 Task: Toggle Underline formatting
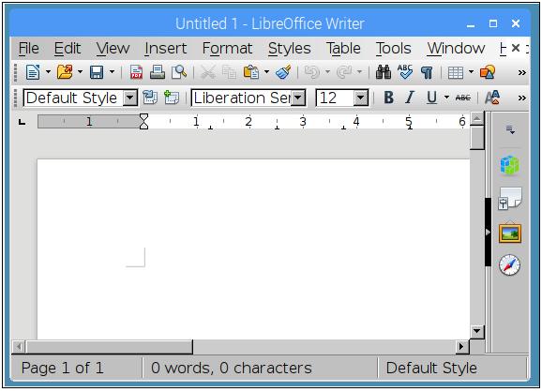[431, 98]
